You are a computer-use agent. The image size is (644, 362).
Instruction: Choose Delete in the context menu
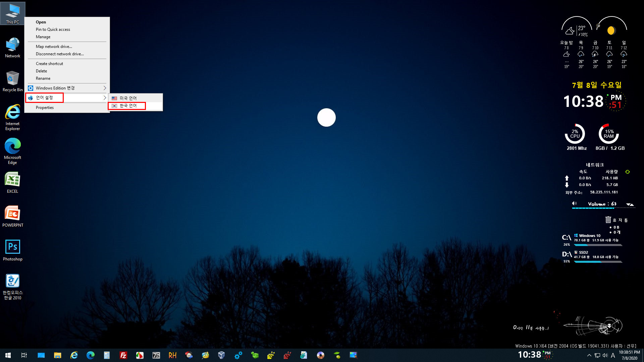click(67, 71)
